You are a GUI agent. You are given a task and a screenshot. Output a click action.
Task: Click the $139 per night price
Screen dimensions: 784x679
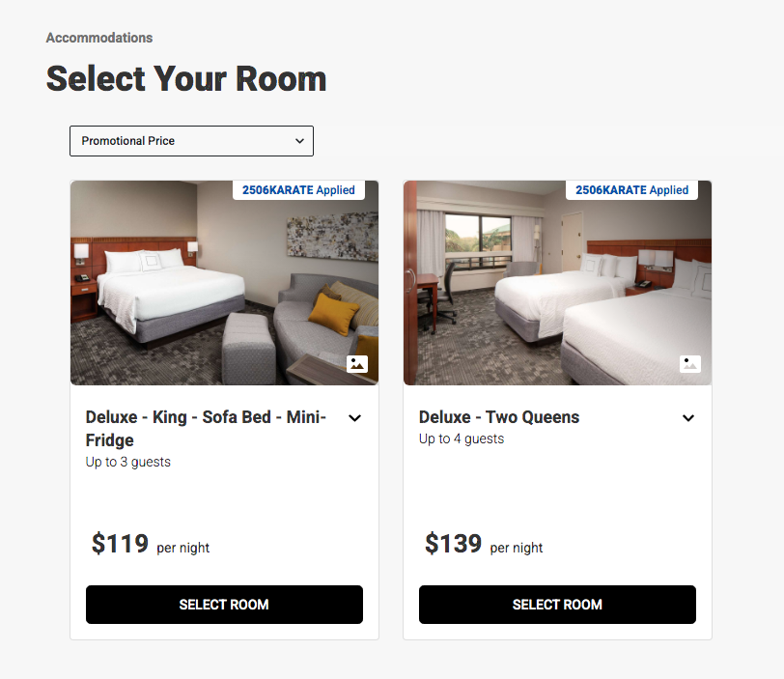[483, 545]
